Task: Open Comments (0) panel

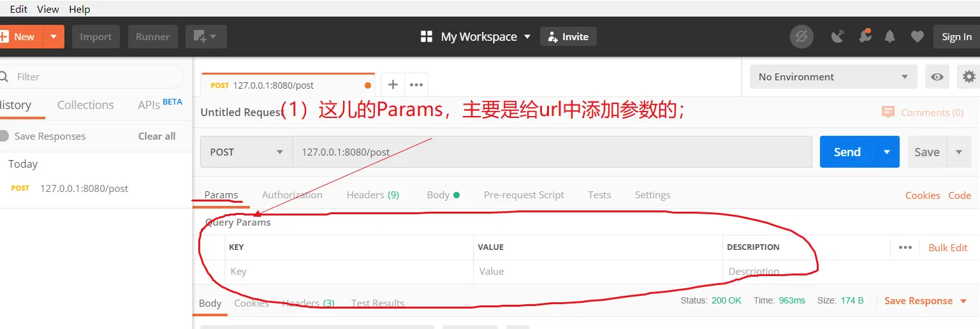Action: coord(922,112)
